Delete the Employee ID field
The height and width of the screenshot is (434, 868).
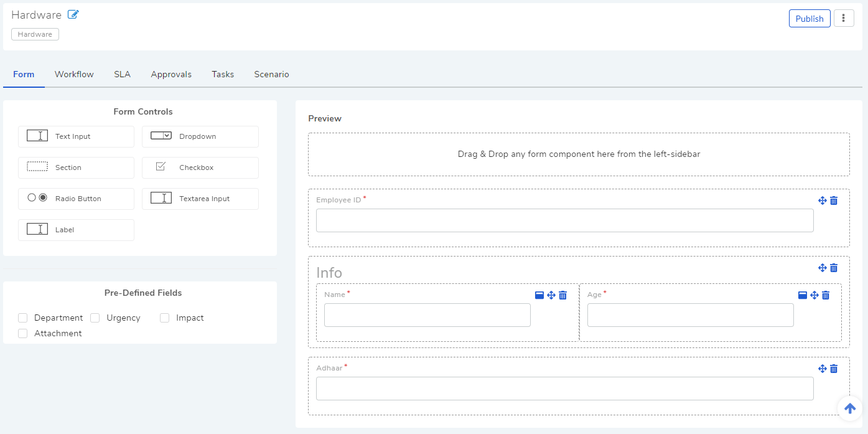(834, 200)
